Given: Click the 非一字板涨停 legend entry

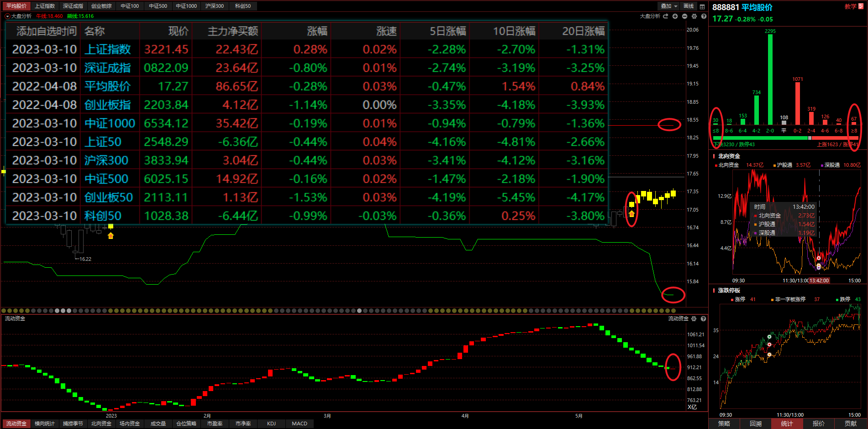Looking at the screenshot, I should coord(795,300).
